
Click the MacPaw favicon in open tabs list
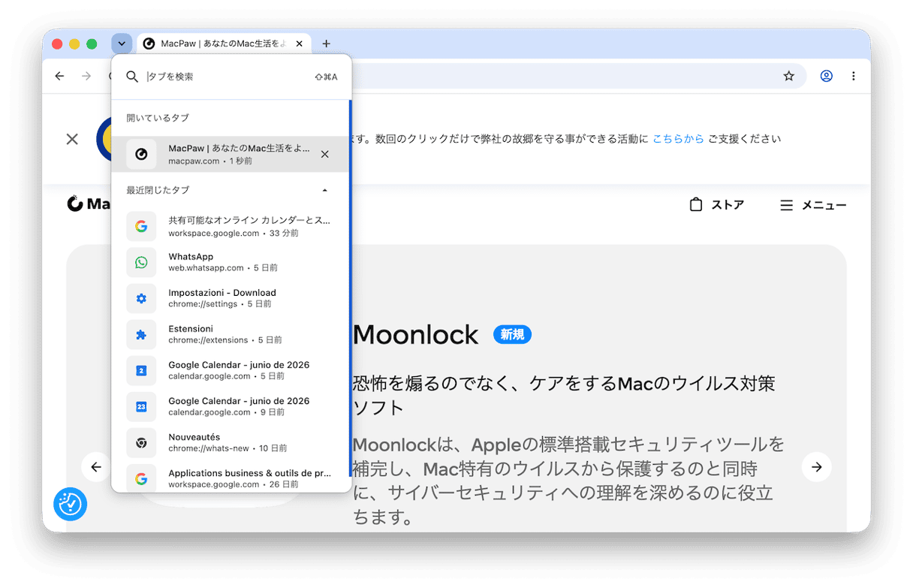coord(141,154)
